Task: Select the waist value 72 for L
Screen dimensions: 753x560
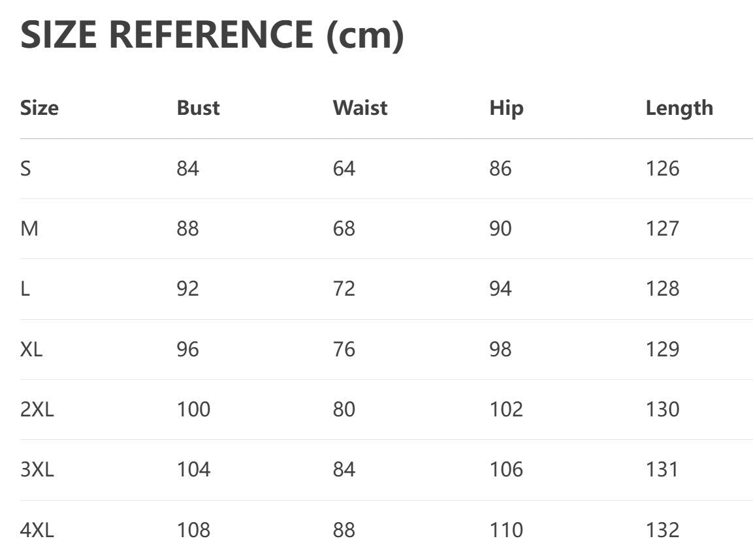Action: click(344, 288)
